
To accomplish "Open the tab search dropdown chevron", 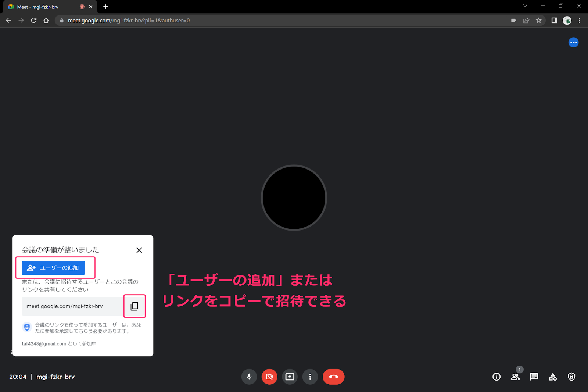I will [525, 6].
